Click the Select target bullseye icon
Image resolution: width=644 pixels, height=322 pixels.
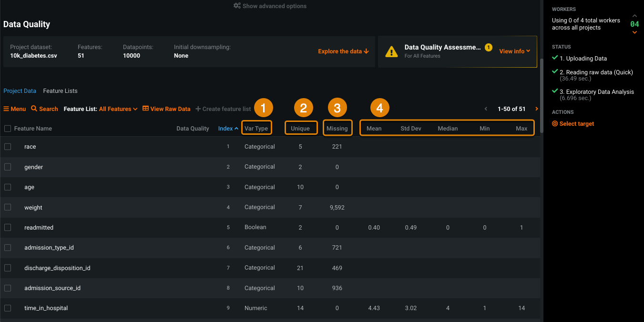(555, 124)
